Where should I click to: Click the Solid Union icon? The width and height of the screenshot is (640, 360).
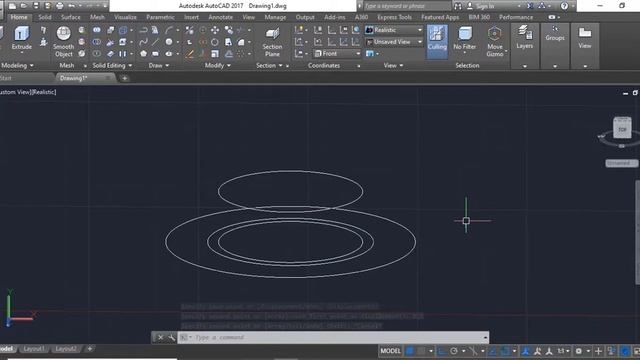(97, 30)
